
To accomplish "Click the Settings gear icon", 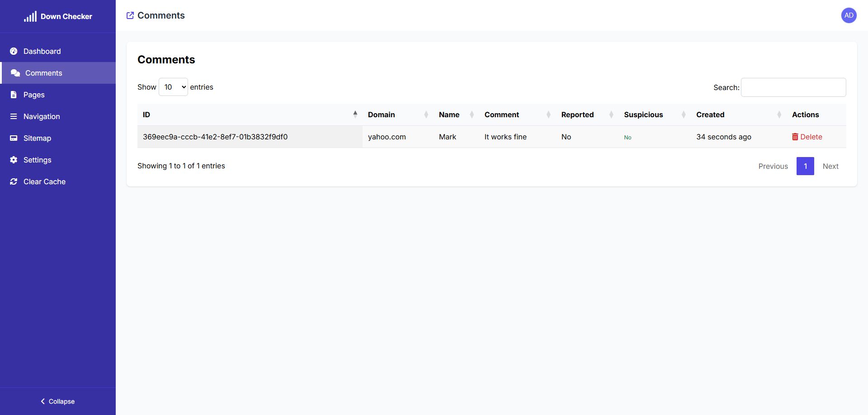I will click(14, 160).
